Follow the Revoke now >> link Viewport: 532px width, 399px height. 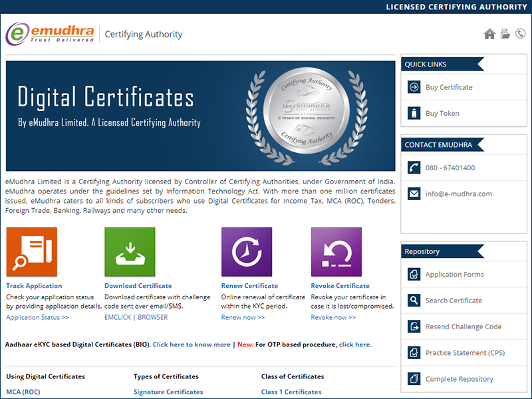pos(333,317)
